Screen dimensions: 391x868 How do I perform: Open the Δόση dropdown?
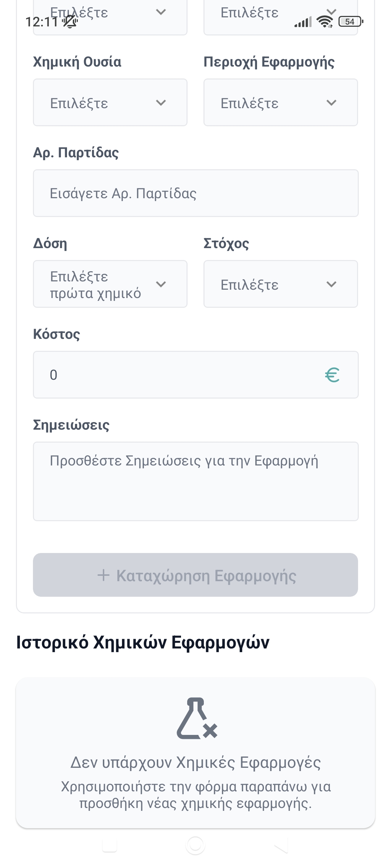(110, 284)
